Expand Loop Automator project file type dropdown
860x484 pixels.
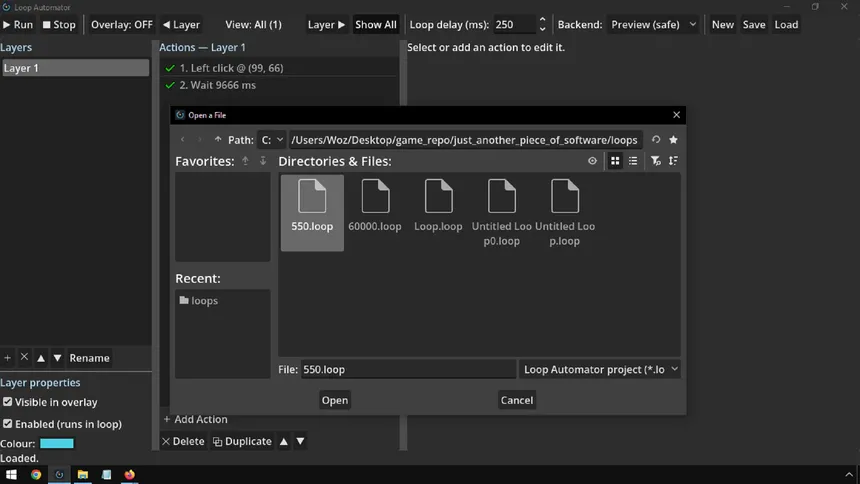pyautogui.click(x=601, y=369)
